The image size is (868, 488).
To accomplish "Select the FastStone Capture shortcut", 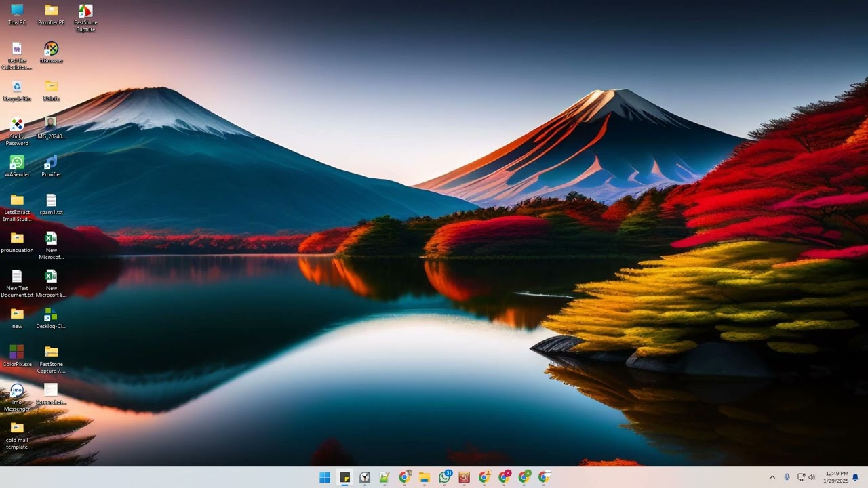I will click(85, 18).
